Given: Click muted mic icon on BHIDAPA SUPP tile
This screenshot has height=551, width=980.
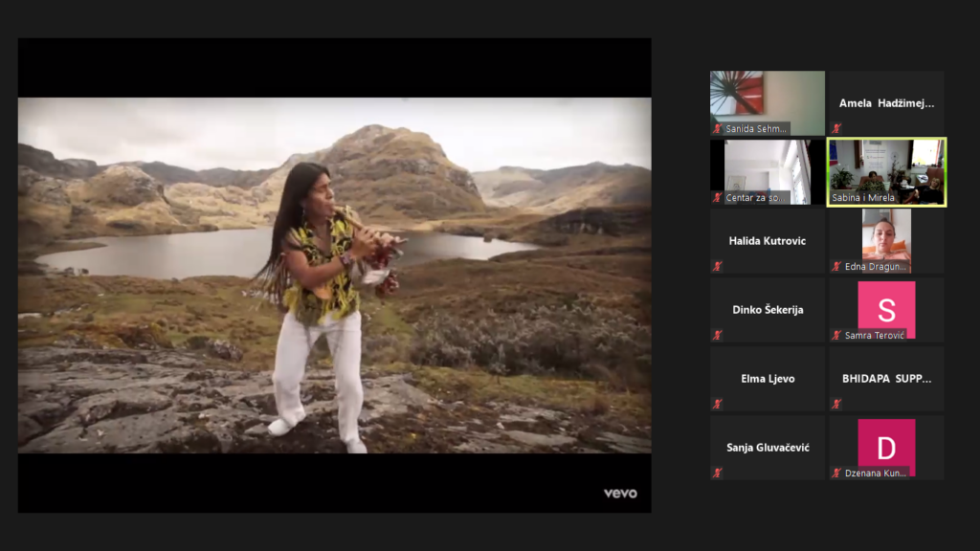Looking at the screenshot, I should click(835, 404).
